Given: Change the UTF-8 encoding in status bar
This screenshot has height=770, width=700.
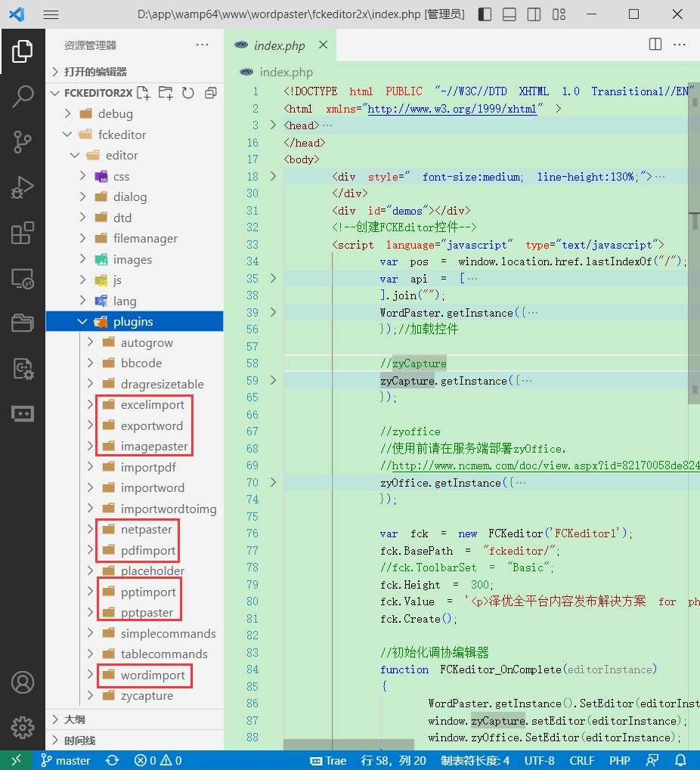Looking at the screenshot, I should [x=539, y=760].
